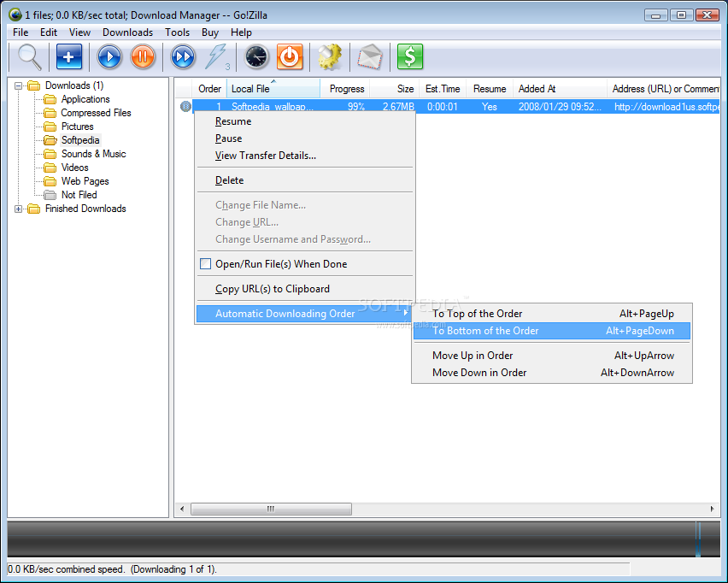Expand the Finished Downloads tree node
The image size is (728, 583).
click(x=18, y=209)
